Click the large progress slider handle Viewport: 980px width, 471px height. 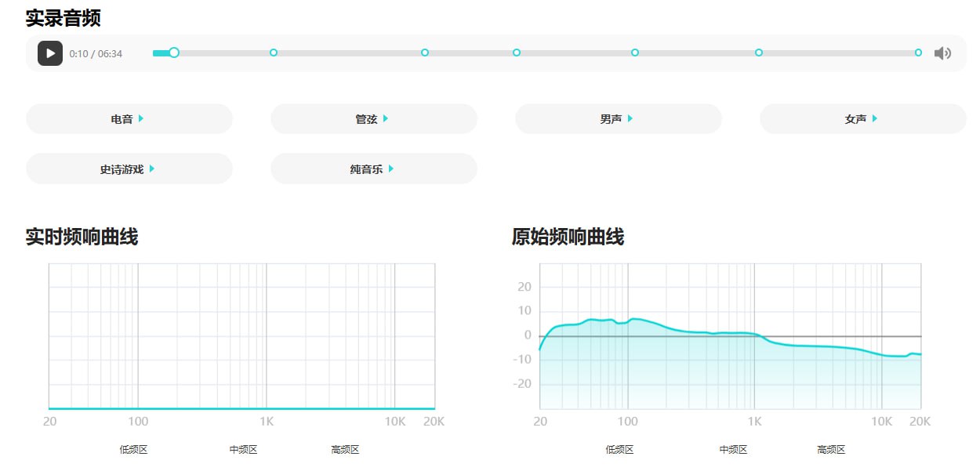[x=174, y=53]
